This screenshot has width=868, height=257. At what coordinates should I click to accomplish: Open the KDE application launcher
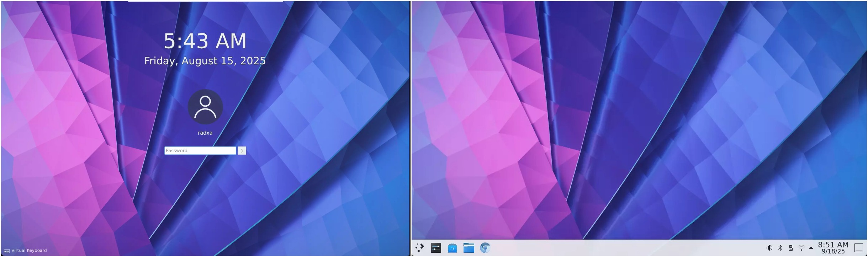point(420,247)
